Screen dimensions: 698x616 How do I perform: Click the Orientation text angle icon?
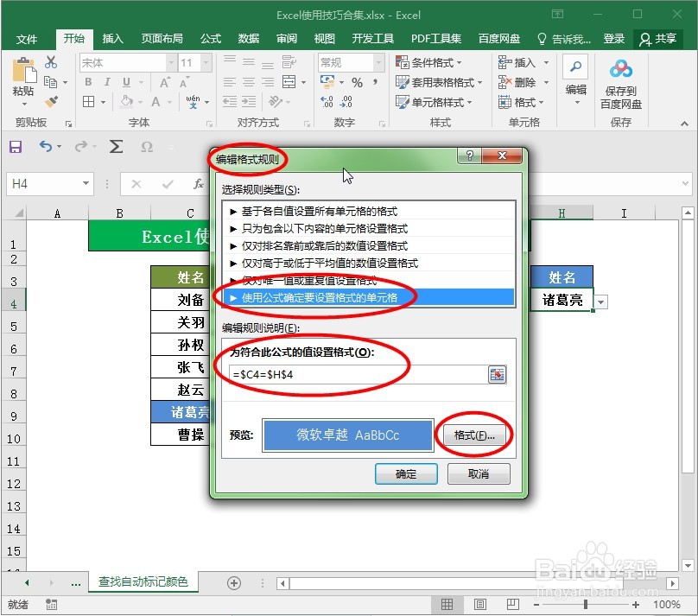pyautogui.click(x=275, y=102)
